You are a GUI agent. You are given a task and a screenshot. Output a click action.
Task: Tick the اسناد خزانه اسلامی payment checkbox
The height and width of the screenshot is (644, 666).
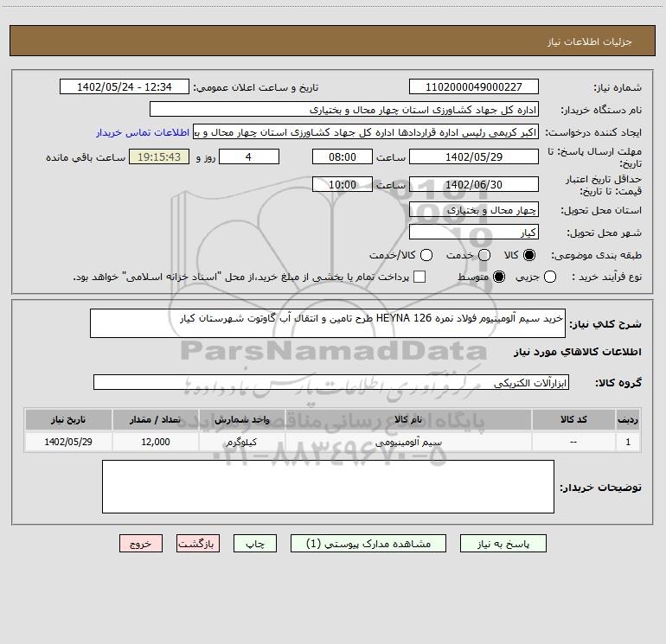point(419,277)
